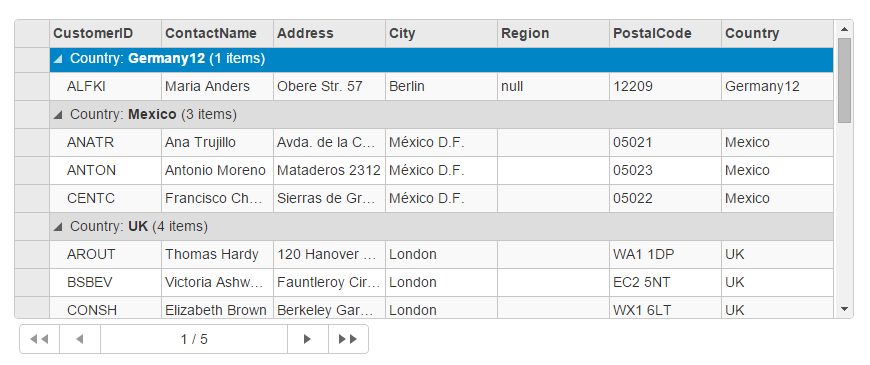Select the Maria Anders cell
Screen dimensions: 870x365
218,87
